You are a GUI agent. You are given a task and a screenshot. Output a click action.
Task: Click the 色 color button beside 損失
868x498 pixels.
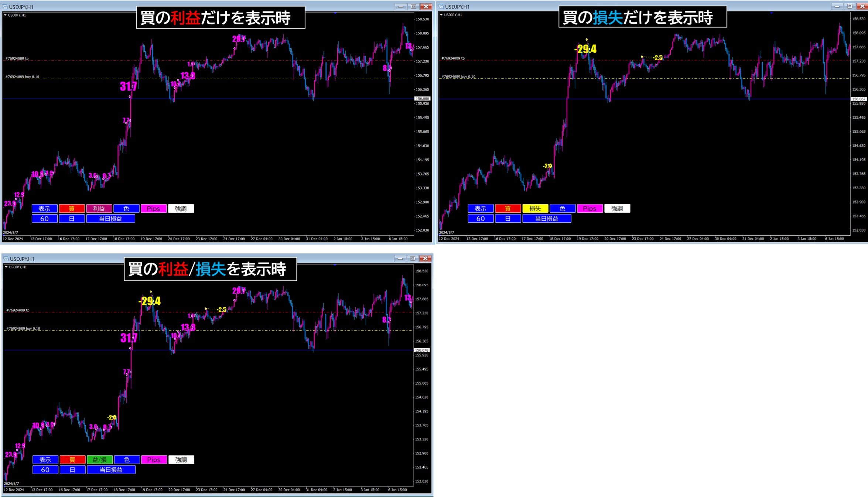click(562, 209)
